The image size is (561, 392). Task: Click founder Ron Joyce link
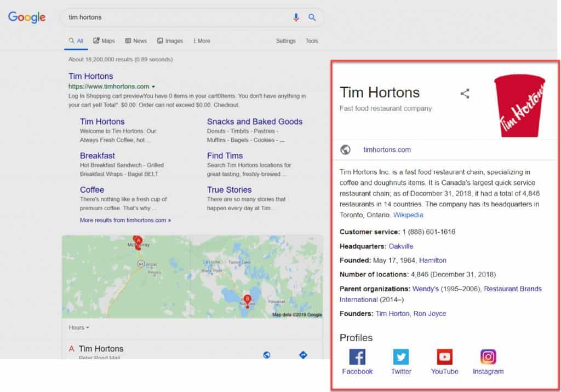[430, 314]
